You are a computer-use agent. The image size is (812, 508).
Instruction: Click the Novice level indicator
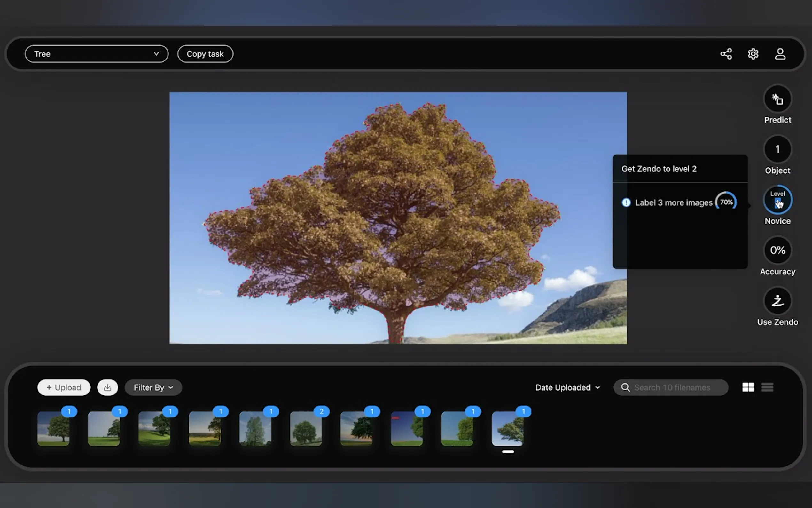point(777,200)
